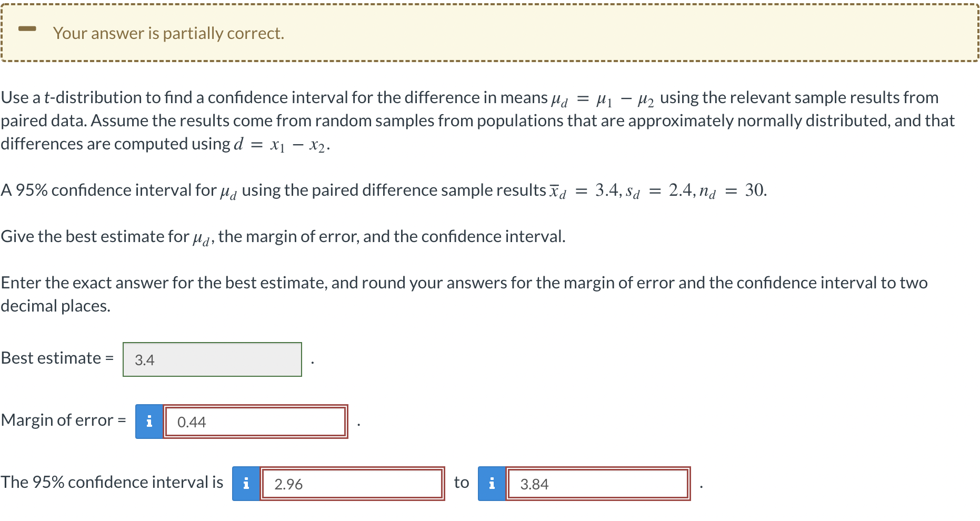The width and height of the screenshot is (980, 521).
Task: Click the value 3.4 in Best estimate
Action: [x=143, y=360]
